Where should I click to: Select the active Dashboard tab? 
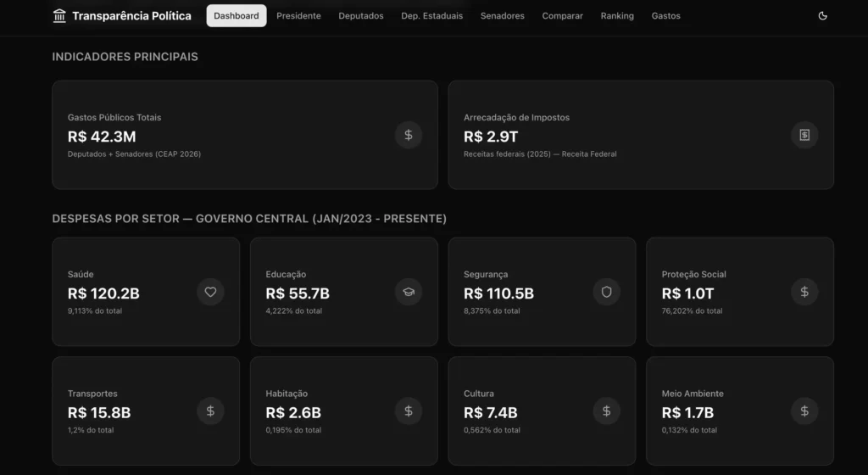point(236,16)
